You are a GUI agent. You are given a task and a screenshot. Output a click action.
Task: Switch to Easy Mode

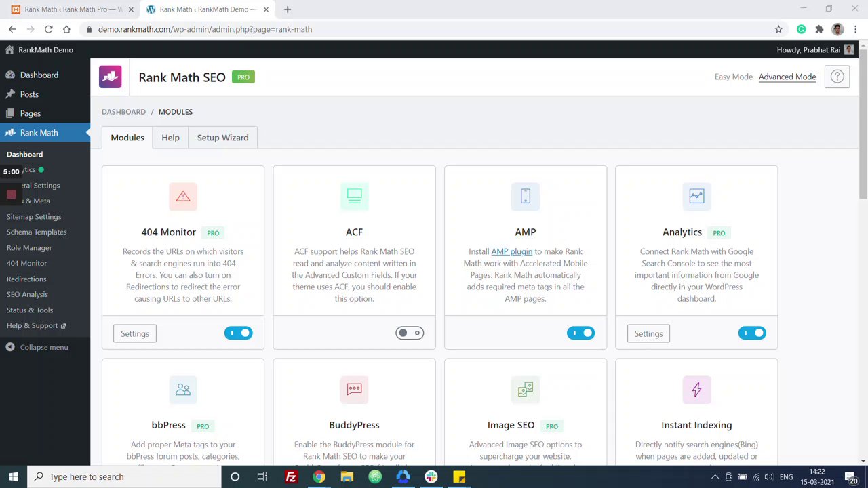(x=733, y=77)
